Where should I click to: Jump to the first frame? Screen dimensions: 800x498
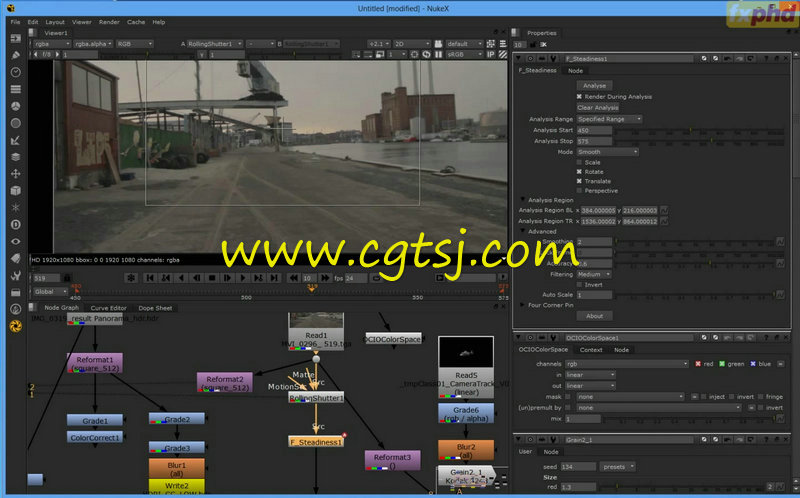(x=150, y=278)
